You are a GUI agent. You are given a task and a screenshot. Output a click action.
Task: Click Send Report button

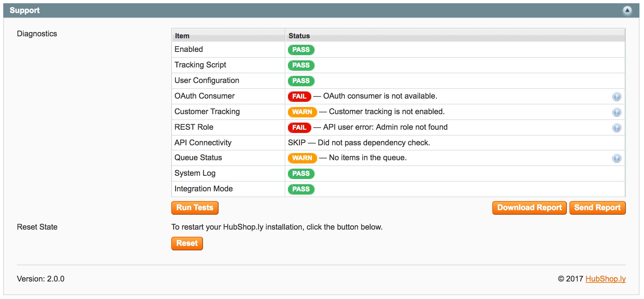[597, 208]
